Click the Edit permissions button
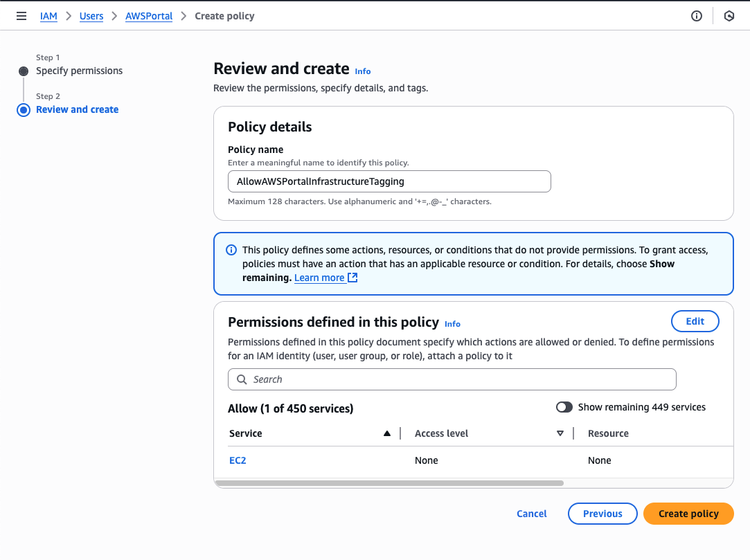 pos(695,321)
